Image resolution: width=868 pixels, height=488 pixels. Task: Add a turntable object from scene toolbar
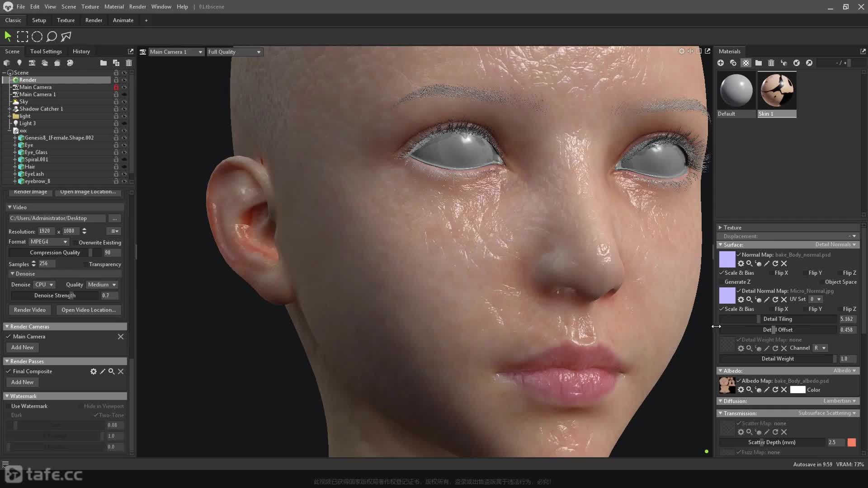57,63
